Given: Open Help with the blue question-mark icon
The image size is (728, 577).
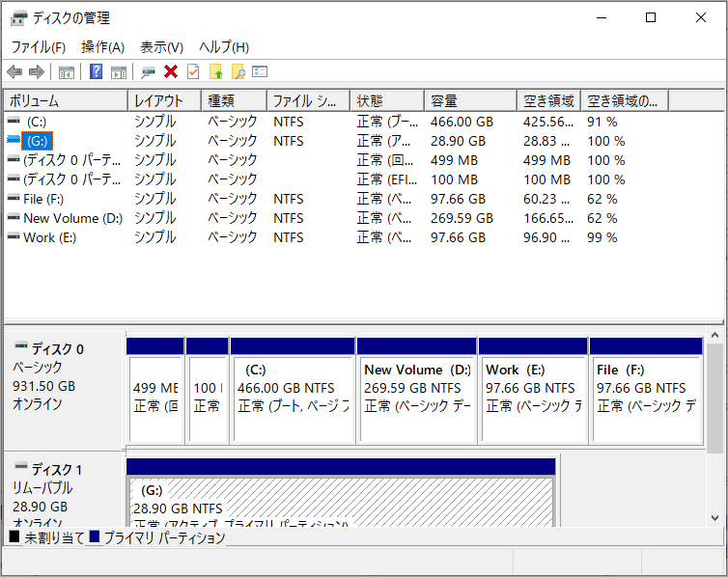Looking at the screenshot, I should tap(97, 71).
